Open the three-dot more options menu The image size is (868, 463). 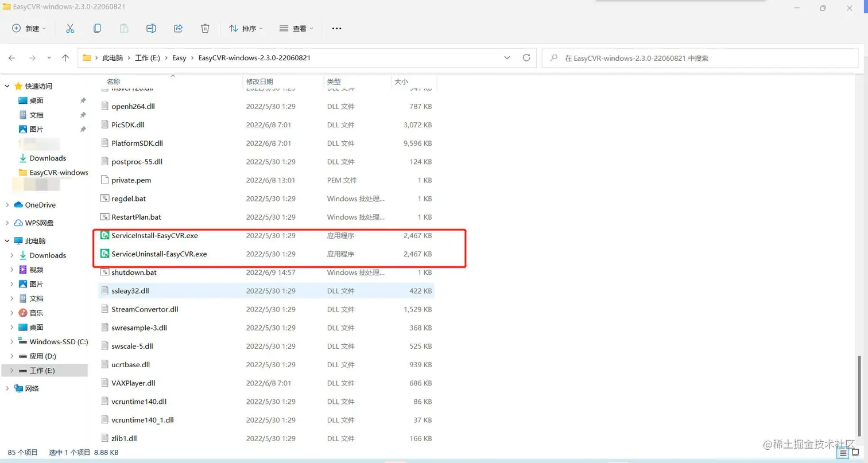click(x=337, y=28)
